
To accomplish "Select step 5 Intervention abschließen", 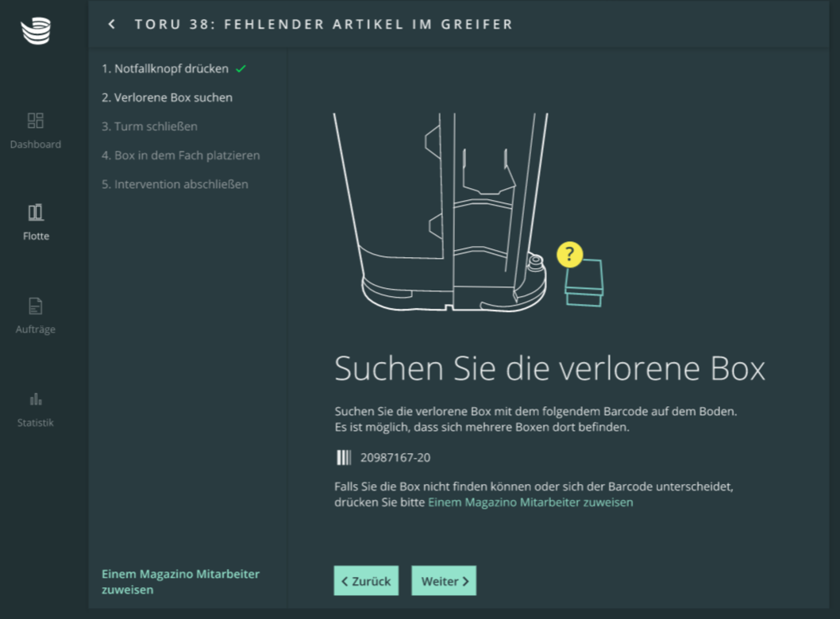I will (175, 184).
